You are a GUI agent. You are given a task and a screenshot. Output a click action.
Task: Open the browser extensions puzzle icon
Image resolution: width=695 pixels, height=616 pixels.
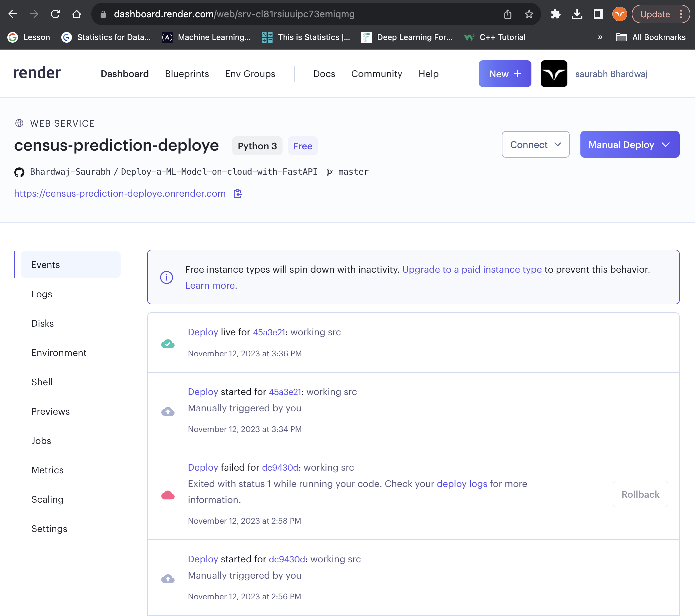(x=556, y=14)
